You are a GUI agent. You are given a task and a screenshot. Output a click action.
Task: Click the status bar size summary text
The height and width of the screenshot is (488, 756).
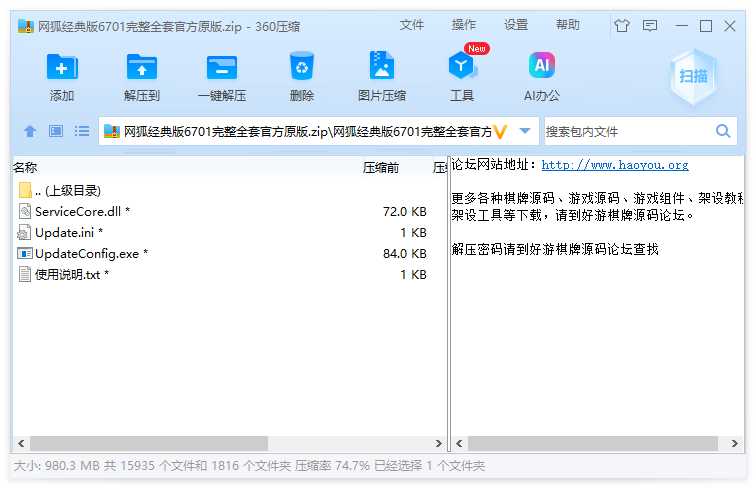pyautogui.click(x=249, y=465)
